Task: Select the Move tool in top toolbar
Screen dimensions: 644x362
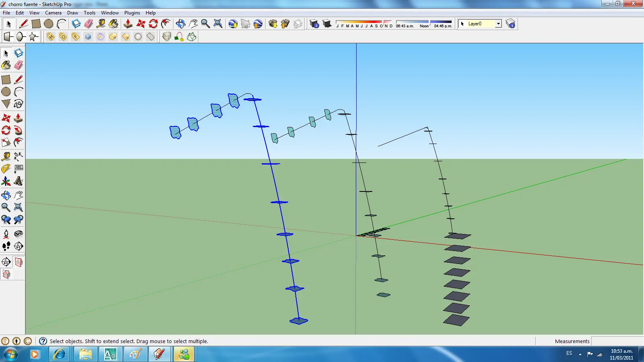Action: coord(141,24)
